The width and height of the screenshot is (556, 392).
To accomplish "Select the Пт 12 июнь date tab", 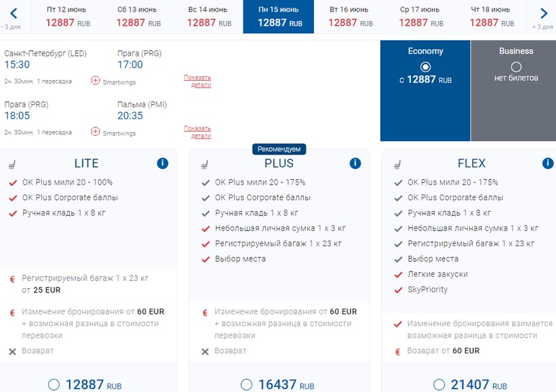I will pos(66,16).
